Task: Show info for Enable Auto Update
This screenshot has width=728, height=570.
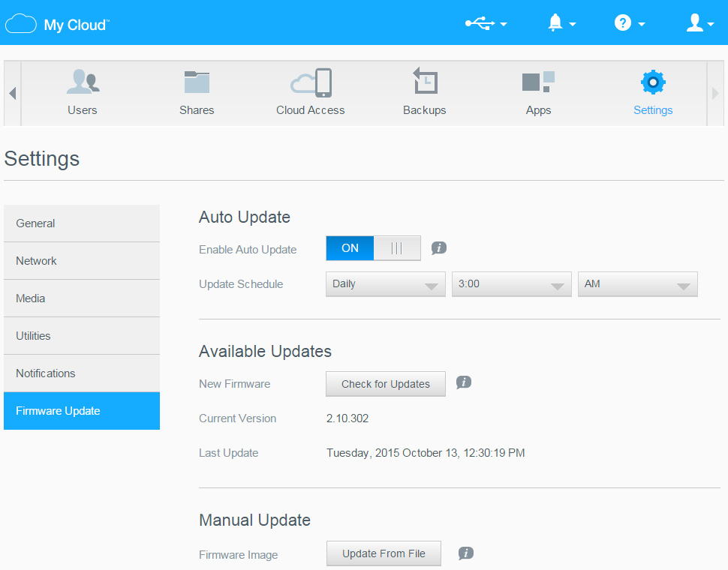Action: (439, 248)
